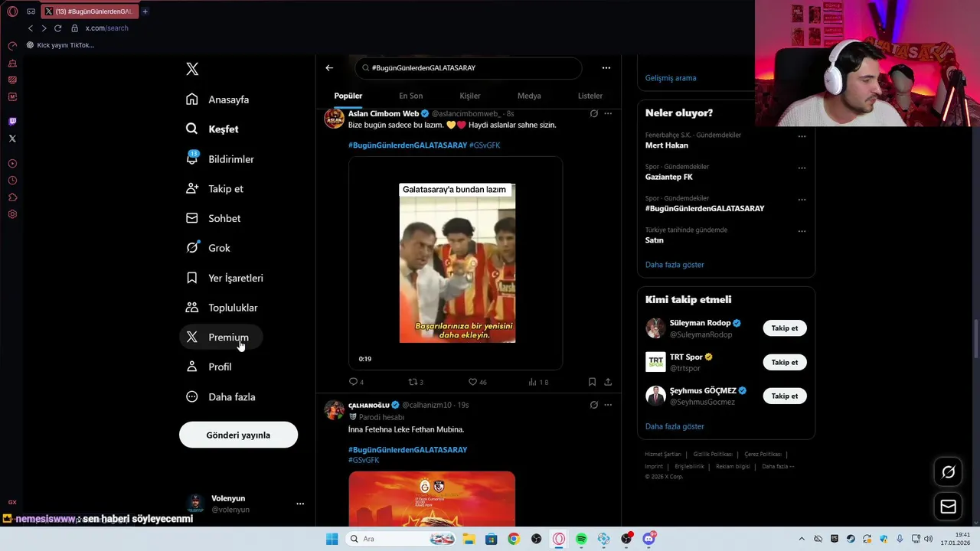
Task: Open Gelişmiş arama link
Action: tap(671, 78)
